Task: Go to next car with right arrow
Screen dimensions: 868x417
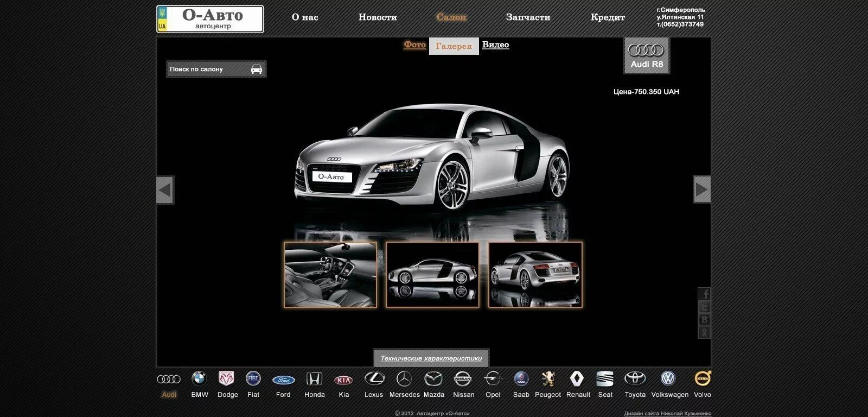Action: tap(702, 189)
